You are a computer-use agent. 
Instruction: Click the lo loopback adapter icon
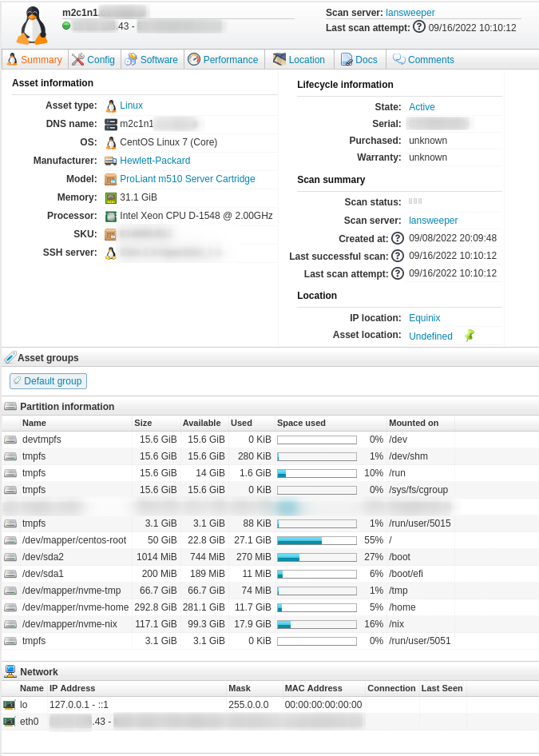[10, 705]
